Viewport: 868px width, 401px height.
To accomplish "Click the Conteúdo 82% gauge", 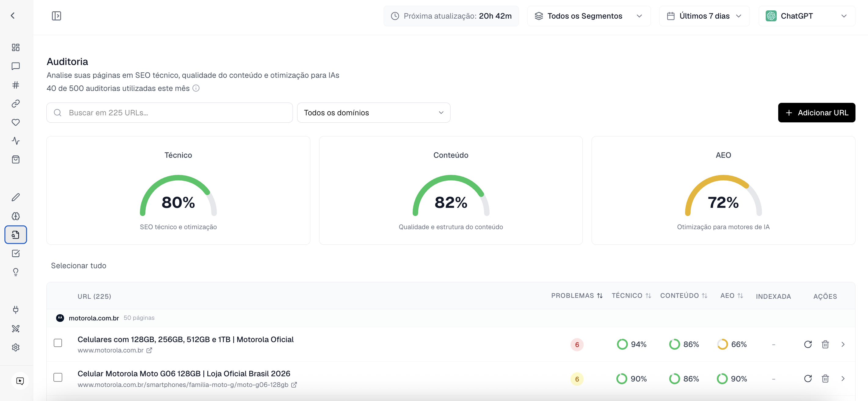I will [x=450, y=196].
